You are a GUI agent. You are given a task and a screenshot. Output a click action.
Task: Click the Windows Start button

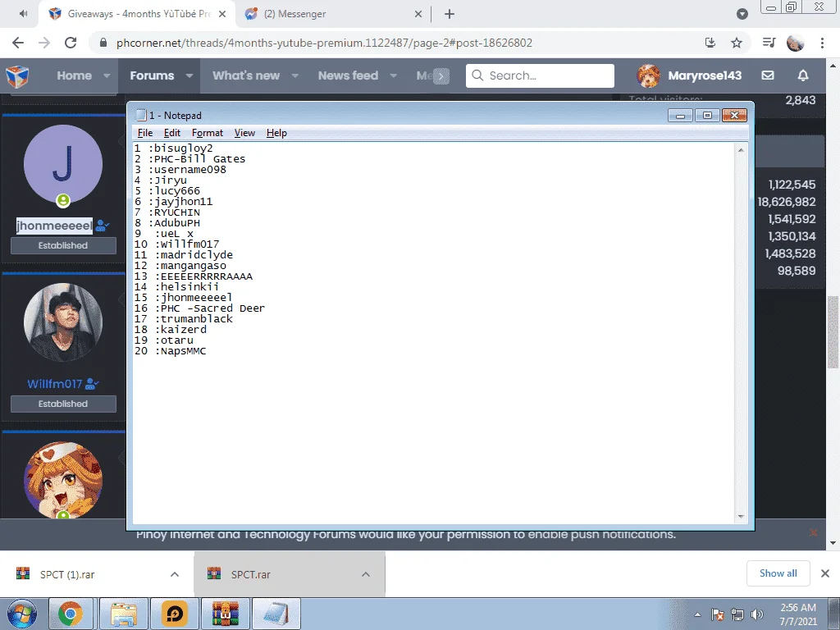pyautogui.click(x=22, y=614)
